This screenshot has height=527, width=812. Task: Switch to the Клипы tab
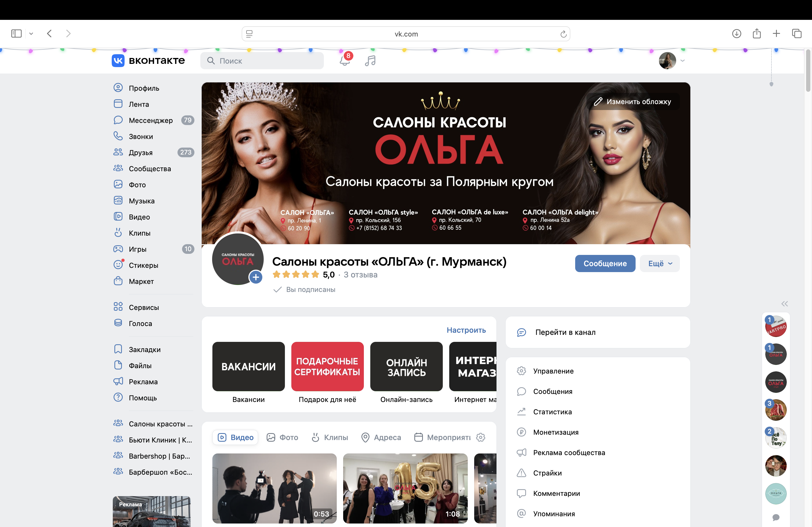click(x=329, y=437)
